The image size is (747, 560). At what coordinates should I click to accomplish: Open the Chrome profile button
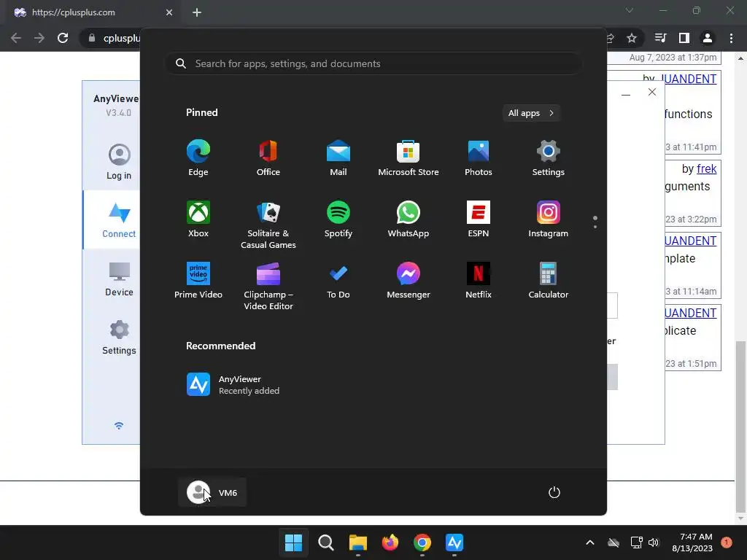(708, 38)
